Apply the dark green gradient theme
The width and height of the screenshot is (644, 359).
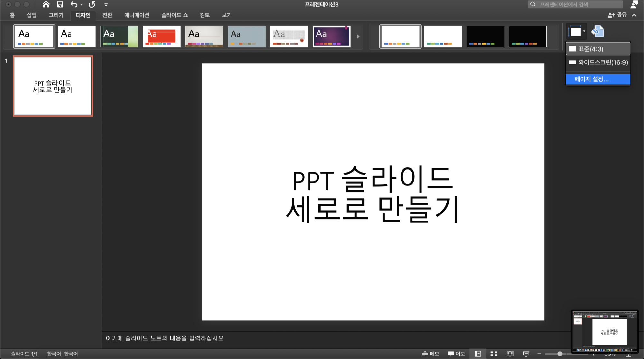pos(119,36)
